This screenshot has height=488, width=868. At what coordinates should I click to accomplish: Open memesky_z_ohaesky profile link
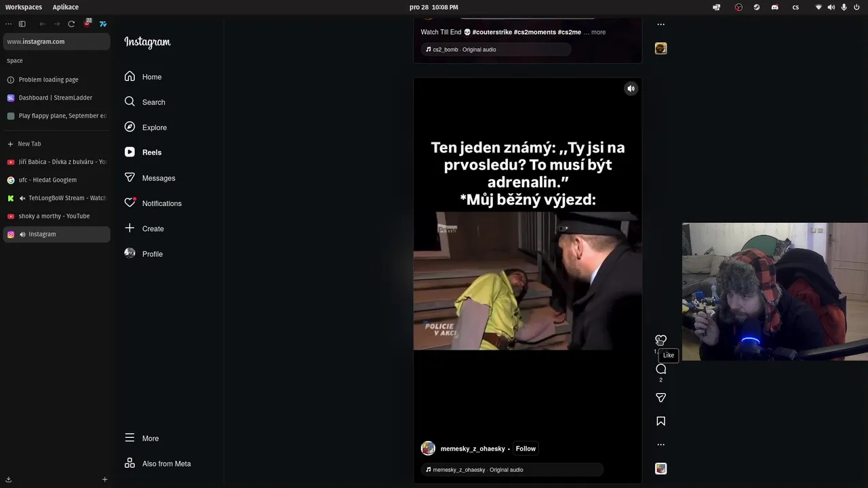coord(473,449)
